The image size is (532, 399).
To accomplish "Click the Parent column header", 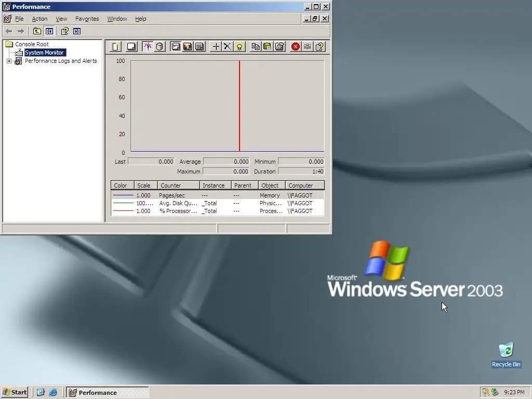I will pos(245,185).
